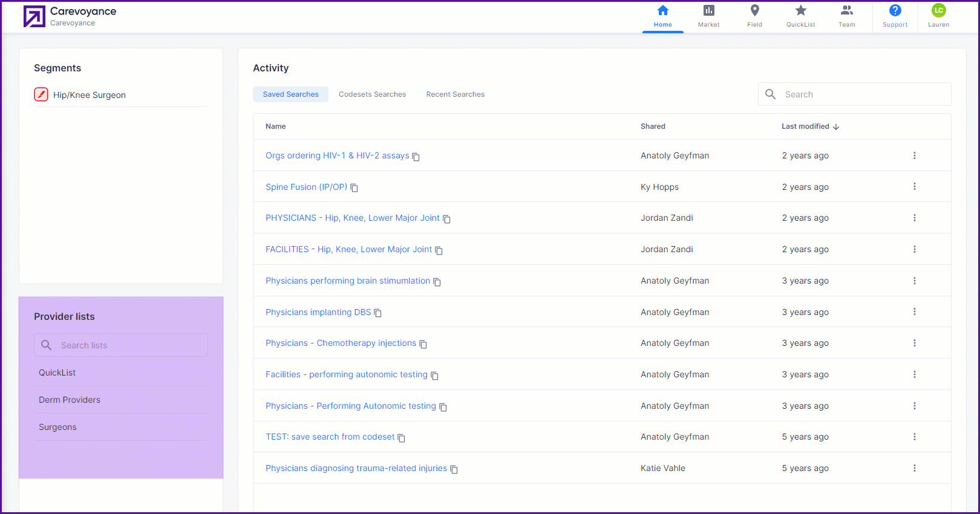Open more options for PHYSICIANS Hip, Knee row
Viewport: 980px width, 514px height.
tap(915, 218)
